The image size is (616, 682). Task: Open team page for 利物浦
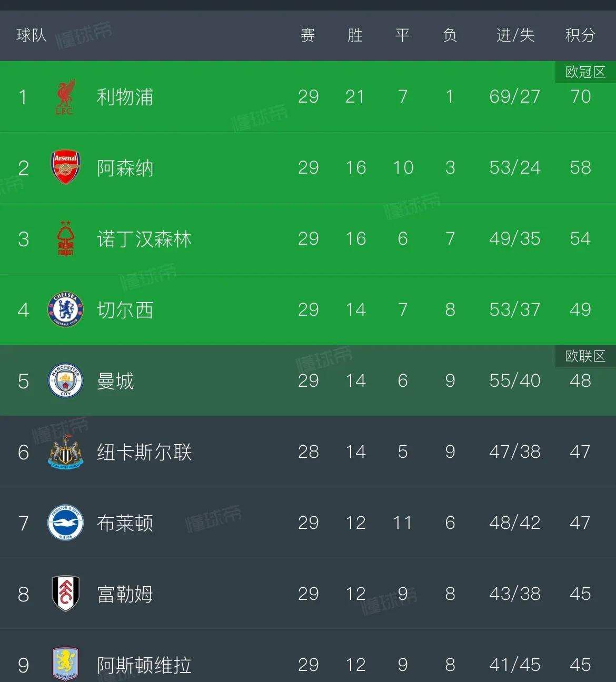pyautogui.click(x=125, y=97)
